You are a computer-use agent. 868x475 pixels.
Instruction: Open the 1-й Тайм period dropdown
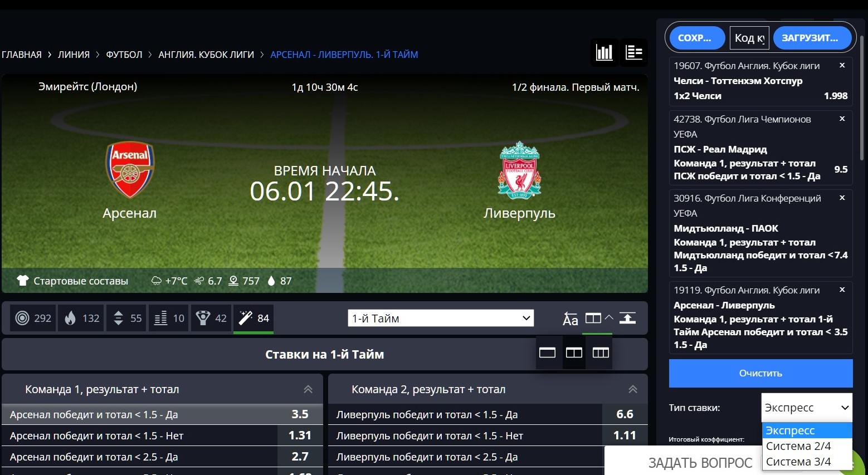click(x=441, y=318)
